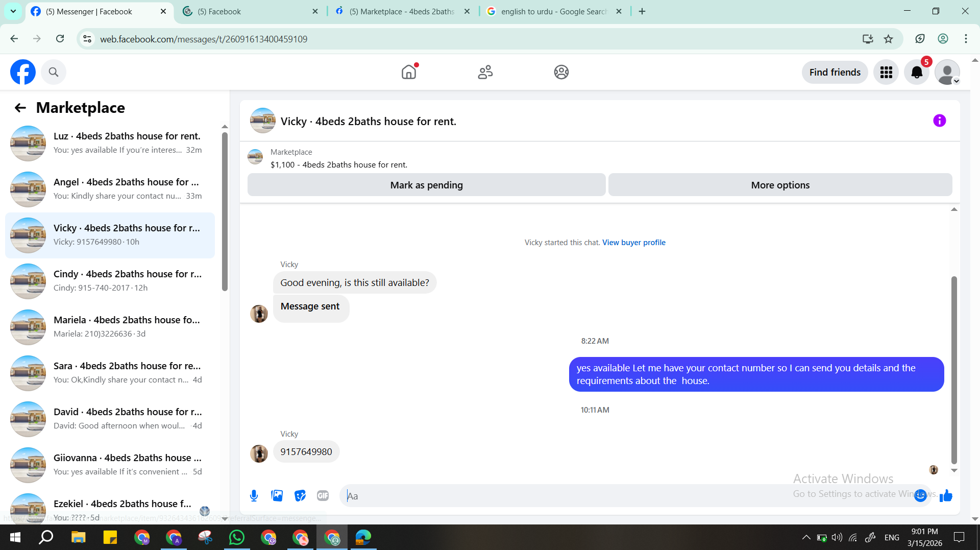Show hidden system tray icons

[x=806, y=537]
